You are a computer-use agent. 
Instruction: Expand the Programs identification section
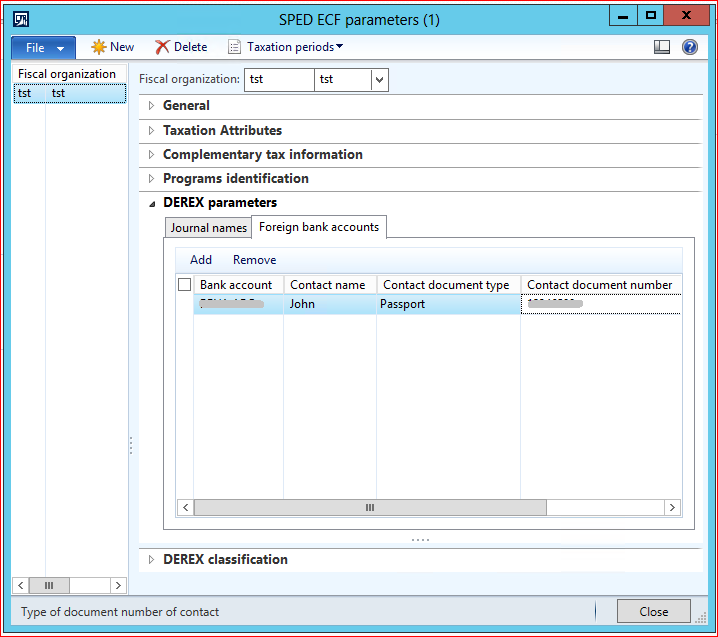tap(152, 179)
